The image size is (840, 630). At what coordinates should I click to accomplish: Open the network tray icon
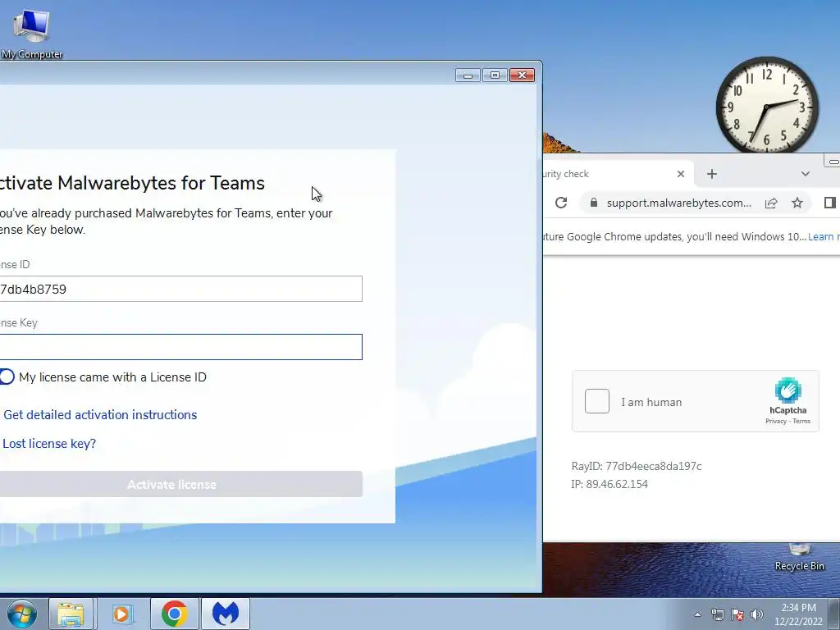point(717,614)
